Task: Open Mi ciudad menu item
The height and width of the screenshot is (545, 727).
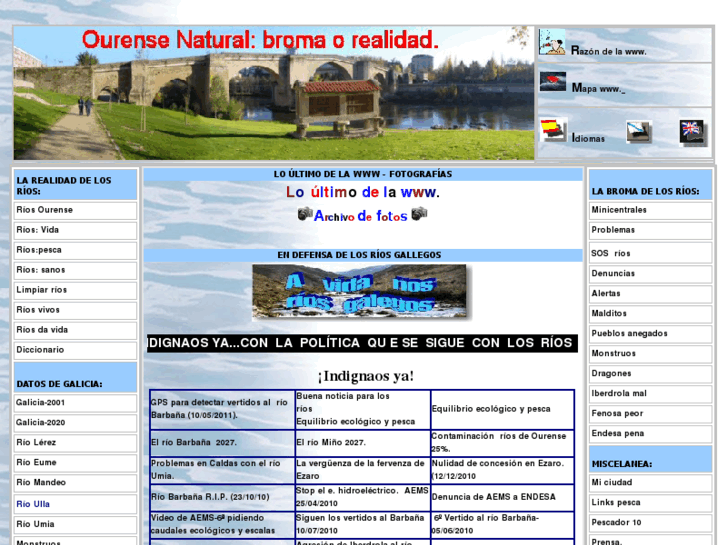Action: point(650,482)
